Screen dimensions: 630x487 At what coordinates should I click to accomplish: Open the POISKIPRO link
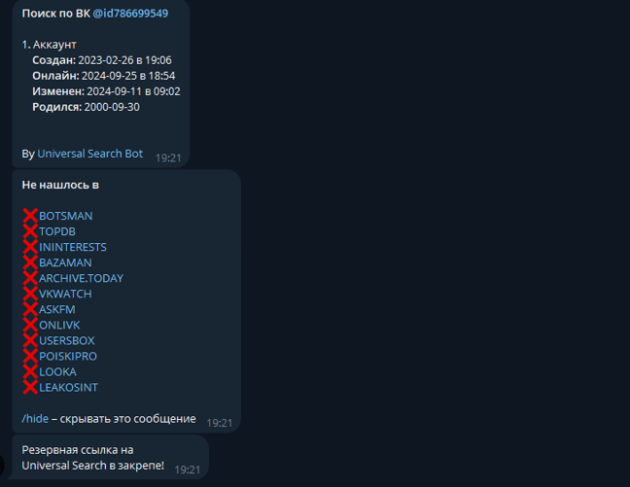point(68,356)
